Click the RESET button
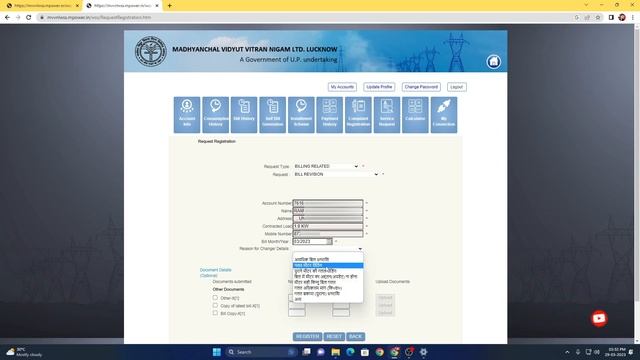The height and width of the screenshot is (360, 640). click(x=334, y=336)
